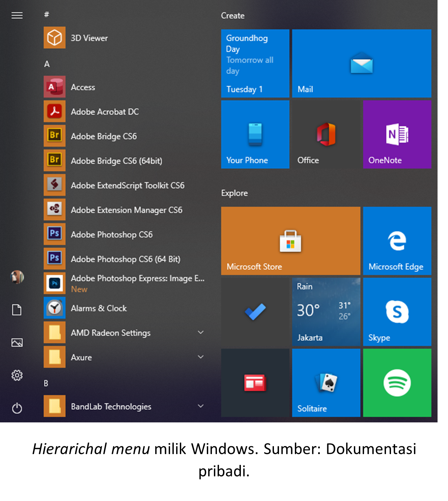Launch the Office tile
The height and width of the screenshot is (501, 448).
click(326, 134)
